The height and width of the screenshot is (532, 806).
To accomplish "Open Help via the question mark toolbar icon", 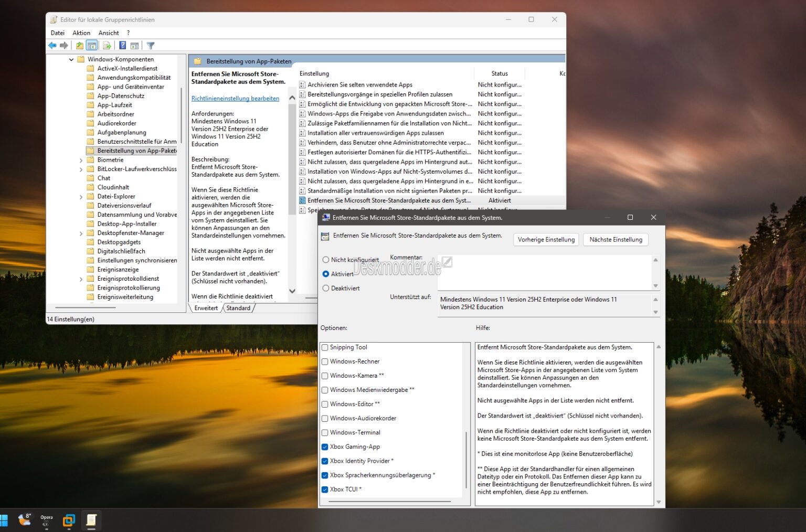I will coord(122,45).
